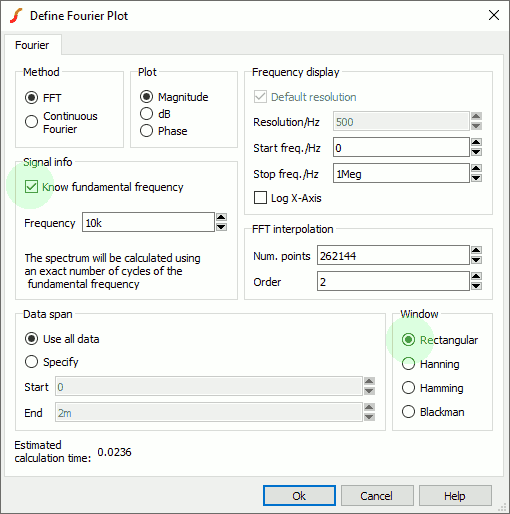510x514 pixels.
Task: Increase Start freq. with up spinner arrow
Action: [x=476, y=143]
